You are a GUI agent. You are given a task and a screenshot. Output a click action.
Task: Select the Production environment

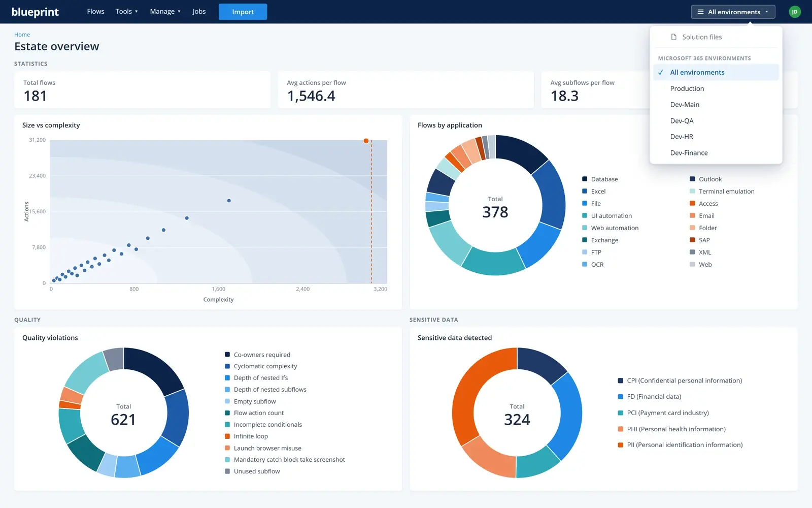[716, 88]
